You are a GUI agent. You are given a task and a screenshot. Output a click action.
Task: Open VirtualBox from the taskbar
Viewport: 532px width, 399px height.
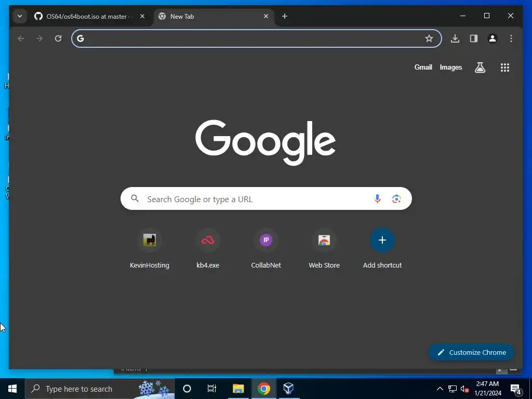pyautogui.click(x=288, y=389)
